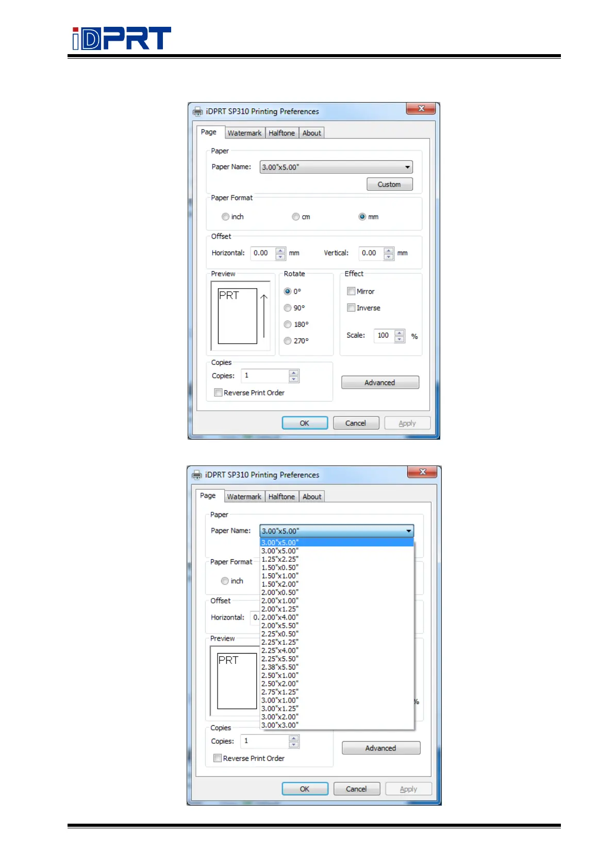Choose 2.25"x4.00" paper size
The width and height of the screenshot is (614, 868).
tap(337, 650)
